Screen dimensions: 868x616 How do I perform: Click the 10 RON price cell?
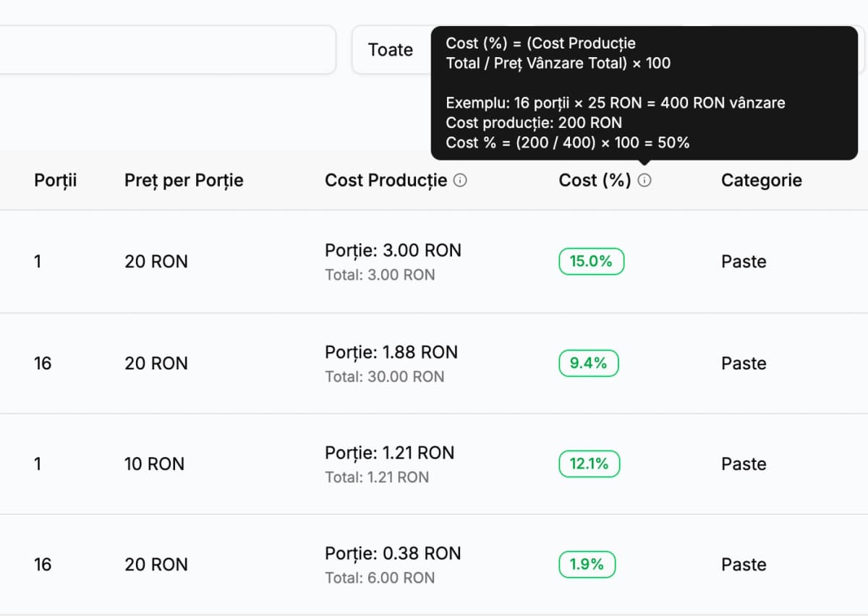(154, 464)
